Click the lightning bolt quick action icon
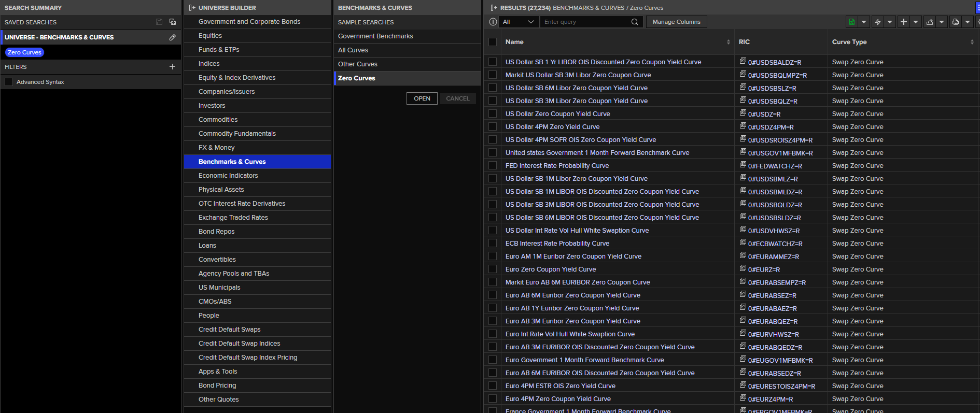The image size is (980, 413). tap(877, 22)
